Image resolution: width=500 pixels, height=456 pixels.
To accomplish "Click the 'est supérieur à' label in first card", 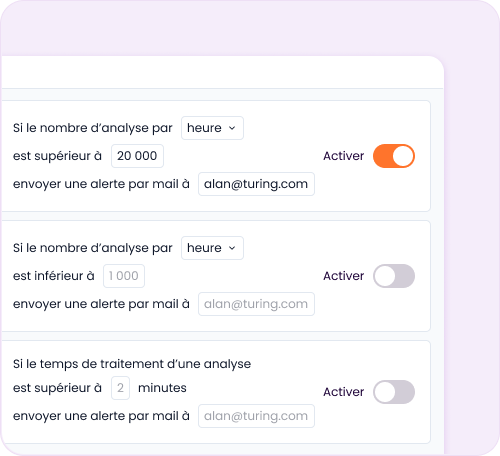I will pyautogui.click(x=57, y=156).
